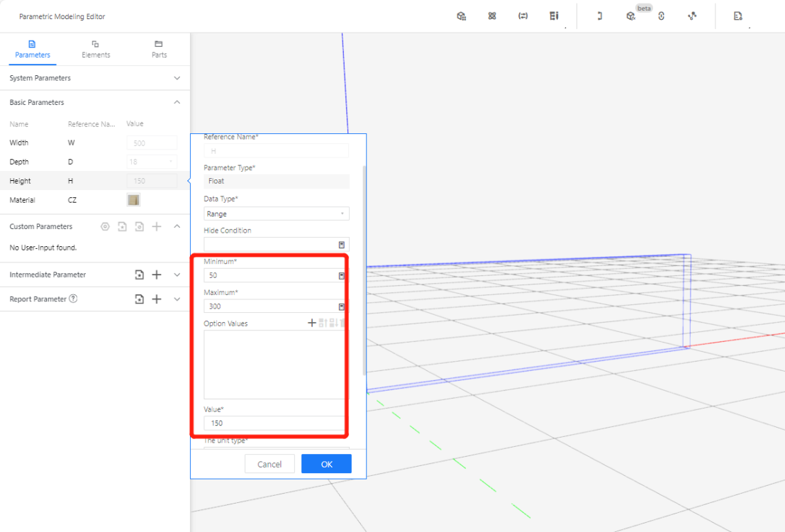785x532 pixels.
Task: Expand the System Parameters section
Action: [x=177, y=78]
